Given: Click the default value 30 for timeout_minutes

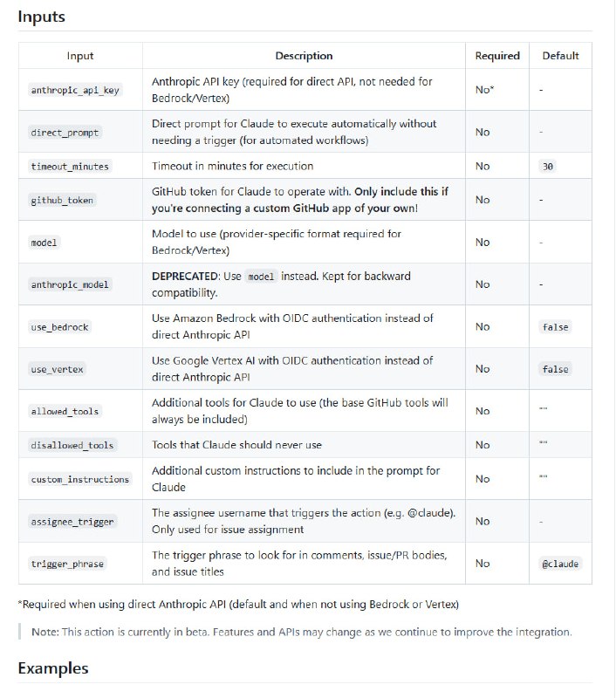Looking at the screenshot, I should click(x=548, y=166).
